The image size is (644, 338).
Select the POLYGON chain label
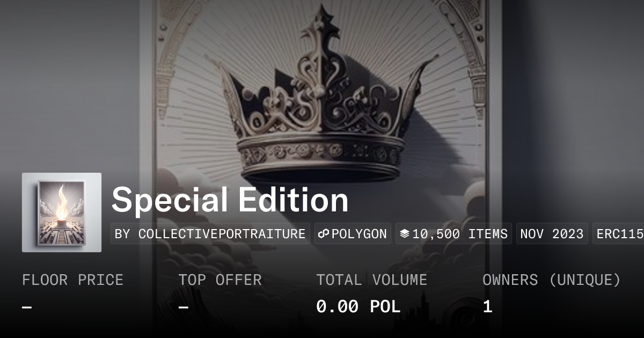(x=359, y=234)
